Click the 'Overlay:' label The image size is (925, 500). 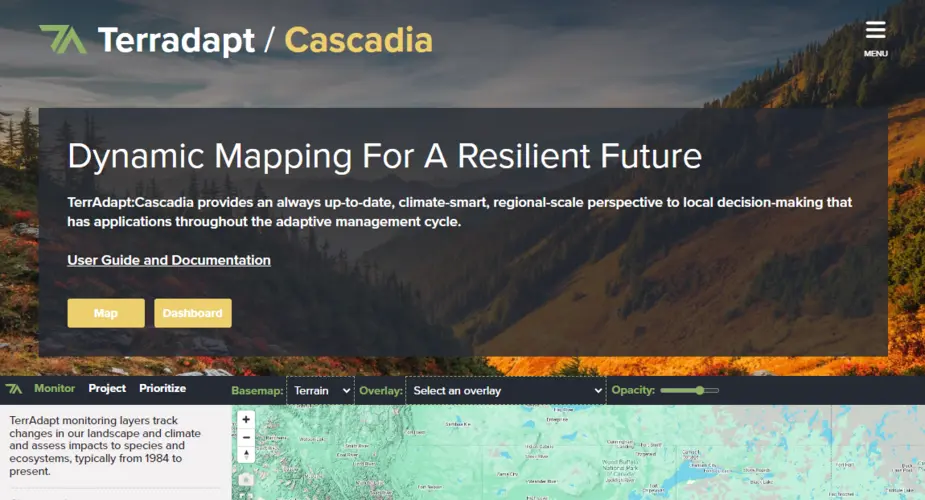pos(381,390)
